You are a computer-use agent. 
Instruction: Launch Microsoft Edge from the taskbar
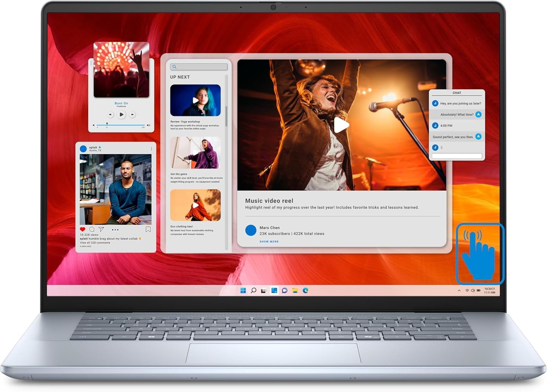[x=306, y=291]
